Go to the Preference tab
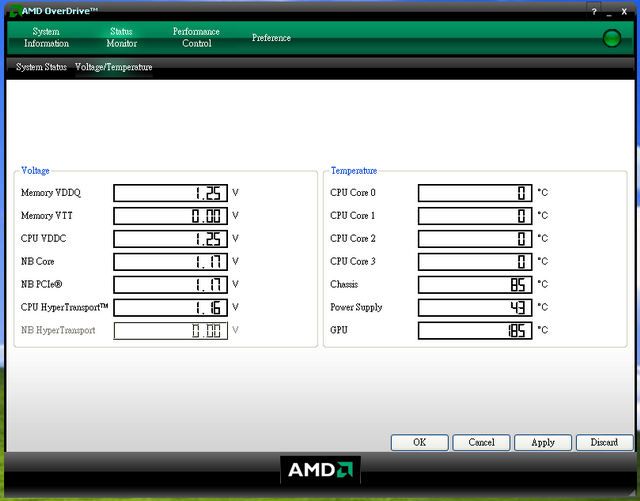The image size is (640, 501). tap(271, 38)
